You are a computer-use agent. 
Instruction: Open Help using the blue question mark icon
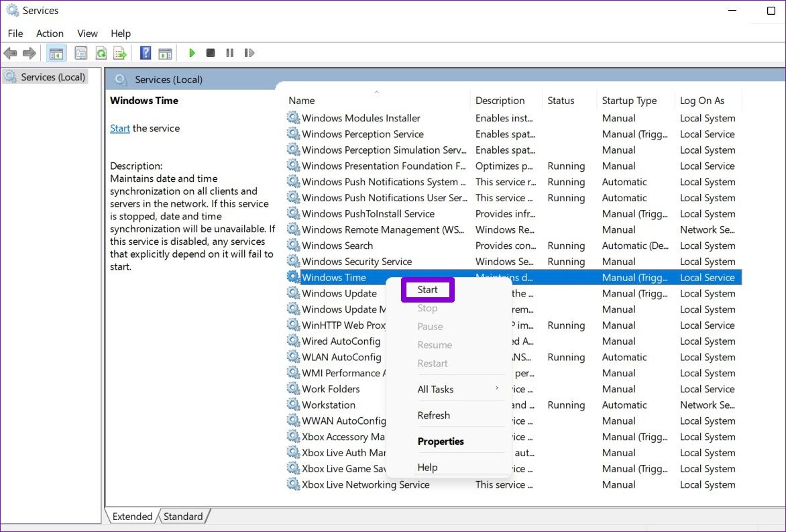(x=145, y=53)
